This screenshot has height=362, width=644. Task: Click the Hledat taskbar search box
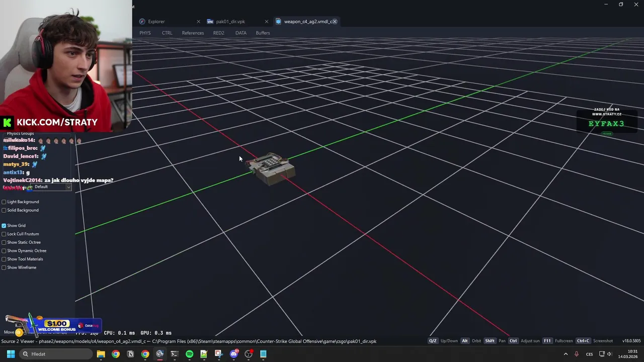coord(55,354)
